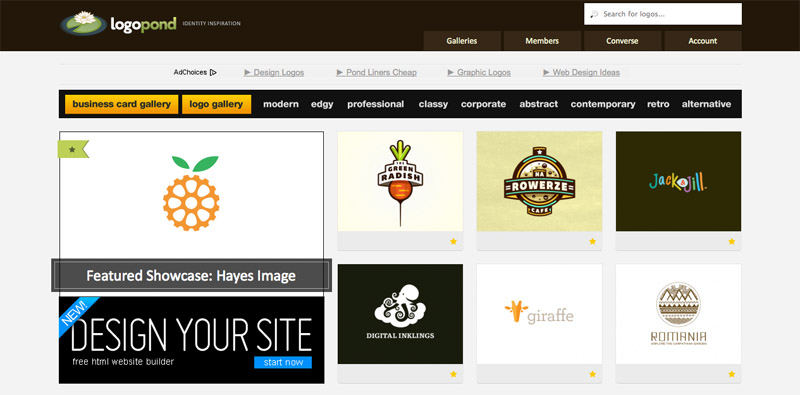Favorite the Na Rowerze Cafe logo star
This screenshot has height=395, width=800.
(x=592, y=241)
